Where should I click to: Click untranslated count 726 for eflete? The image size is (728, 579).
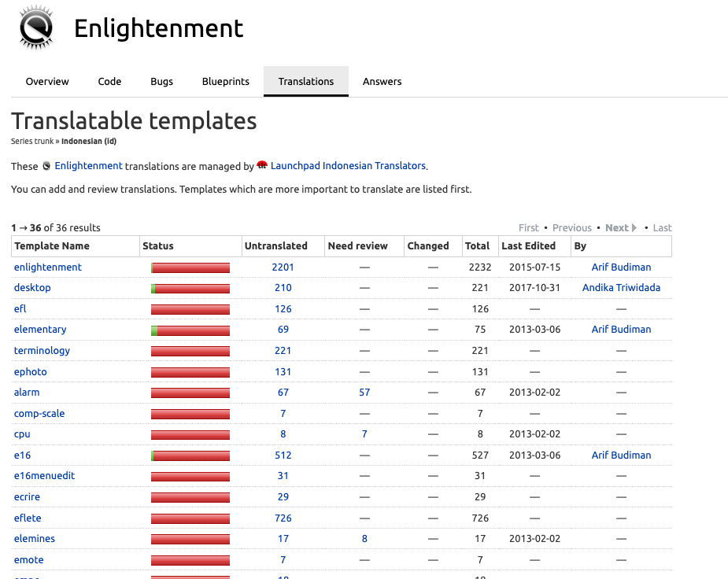(283, 518)
